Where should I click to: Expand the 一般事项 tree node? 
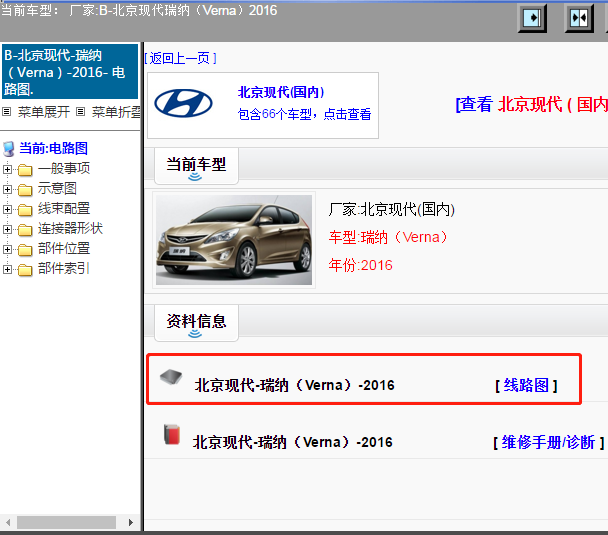coord(7,169)
